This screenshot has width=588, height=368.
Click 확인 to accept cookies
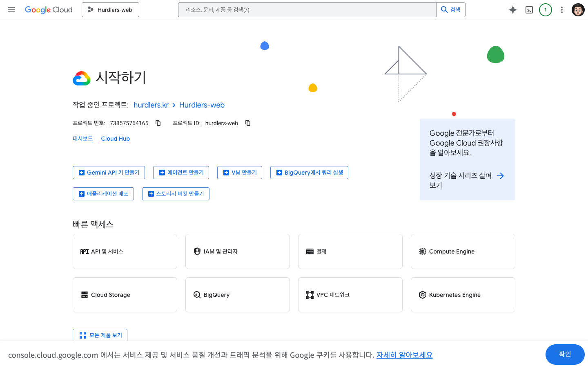click(565, 354)
